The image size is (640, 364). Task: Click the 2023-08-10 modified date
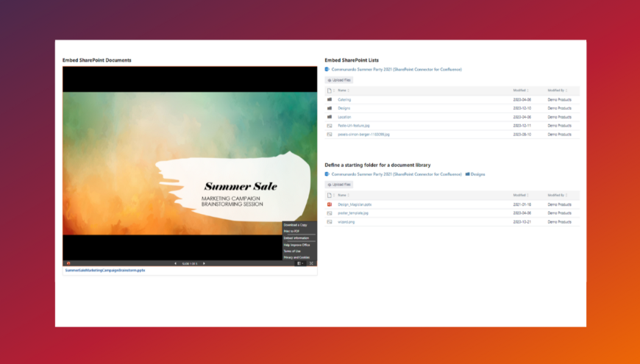(522, 135)
